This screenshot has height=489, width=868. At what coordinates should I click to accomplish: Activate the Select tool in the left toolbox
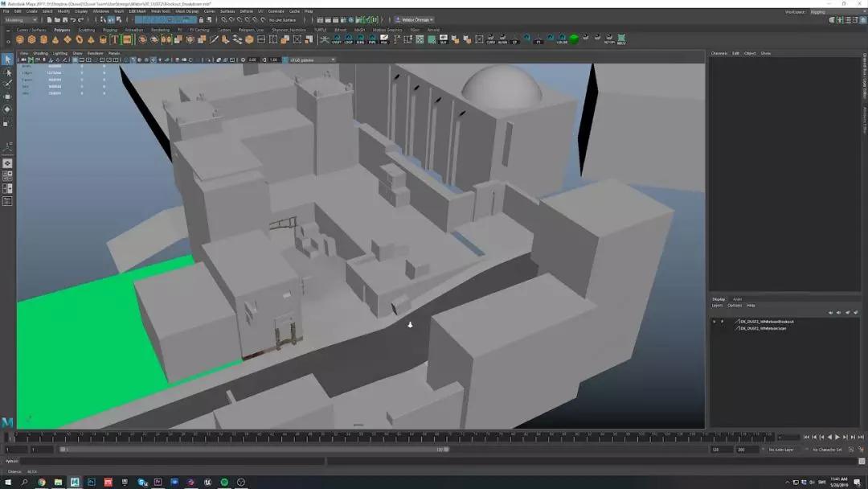(x=7, y=60)
